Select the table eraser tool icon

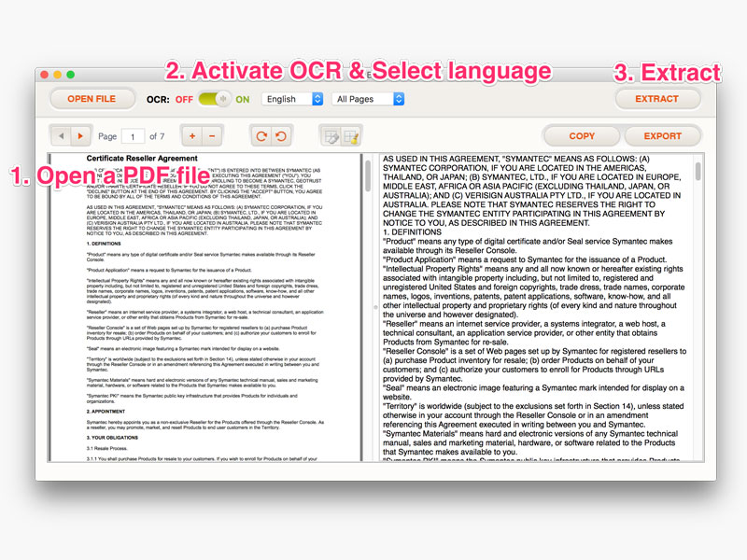pos(331,136)
